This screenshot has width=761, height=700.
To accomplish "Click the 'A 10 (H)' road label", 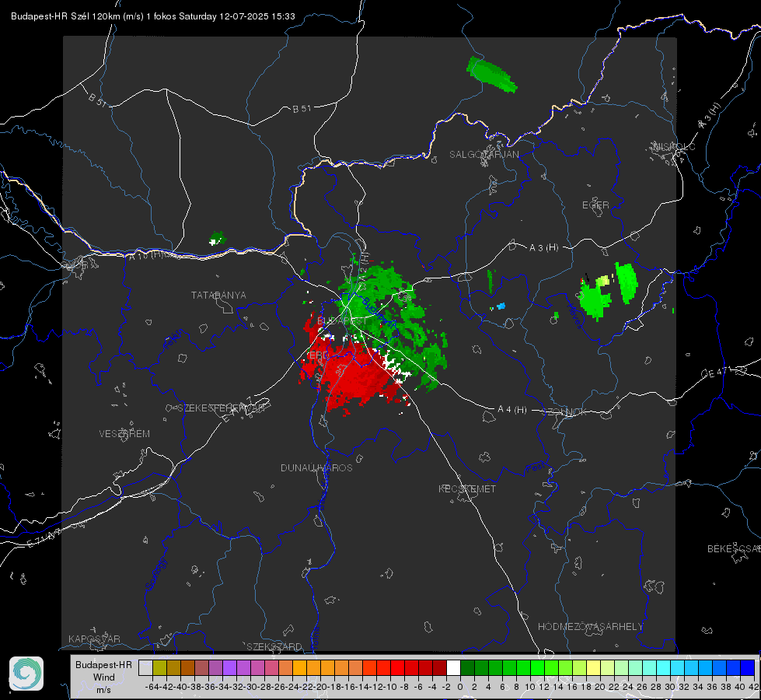I will coord(145,255).
